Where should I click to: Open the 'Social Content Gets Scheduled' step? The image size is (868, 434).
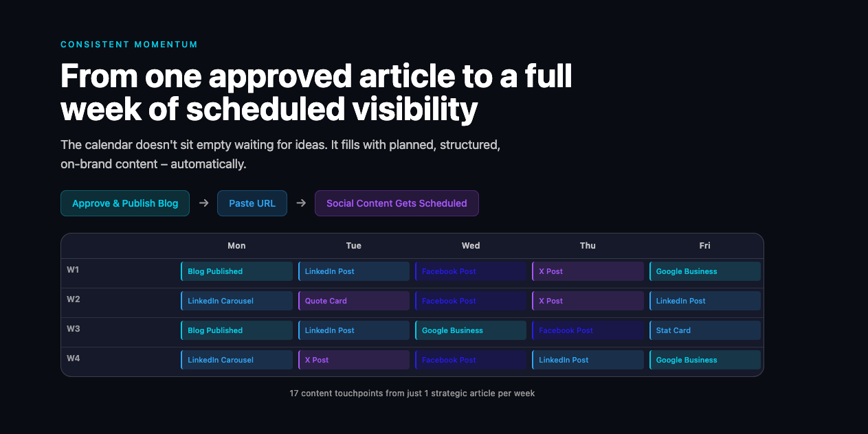coord(397,203)
